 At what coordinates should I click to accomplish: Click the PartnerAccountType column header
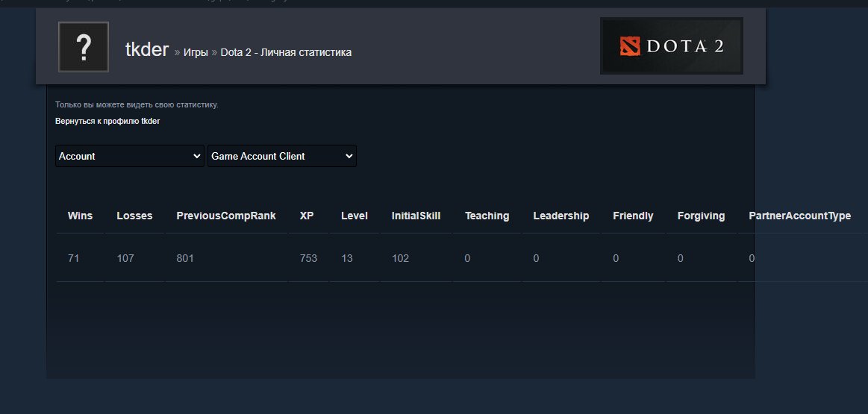coord(799,216)
